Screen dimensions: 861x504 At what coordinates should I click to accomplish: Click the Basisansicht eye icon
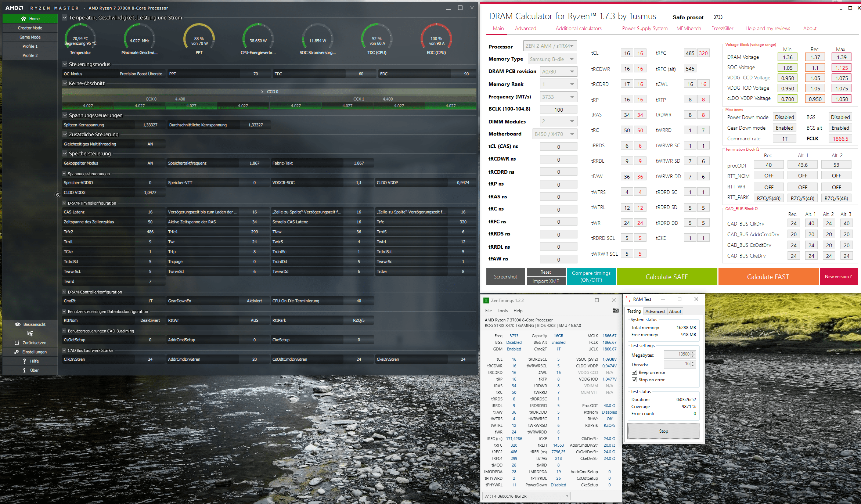17,324
